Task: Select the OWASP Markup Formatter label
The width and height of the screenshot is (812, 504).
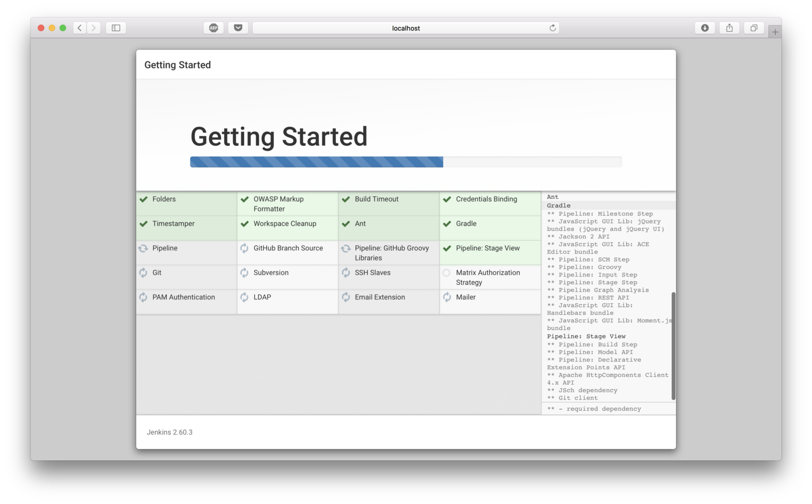Action: coord(279,204)
